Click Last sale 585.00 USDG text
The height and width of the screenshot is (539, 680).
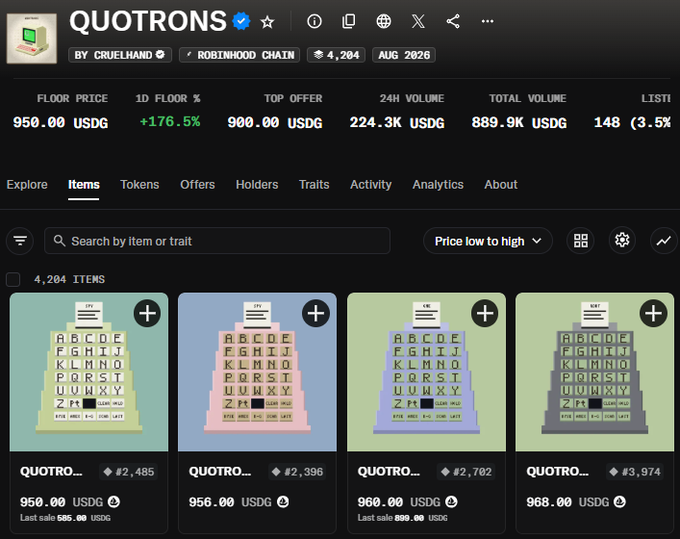tap(65, 518)
